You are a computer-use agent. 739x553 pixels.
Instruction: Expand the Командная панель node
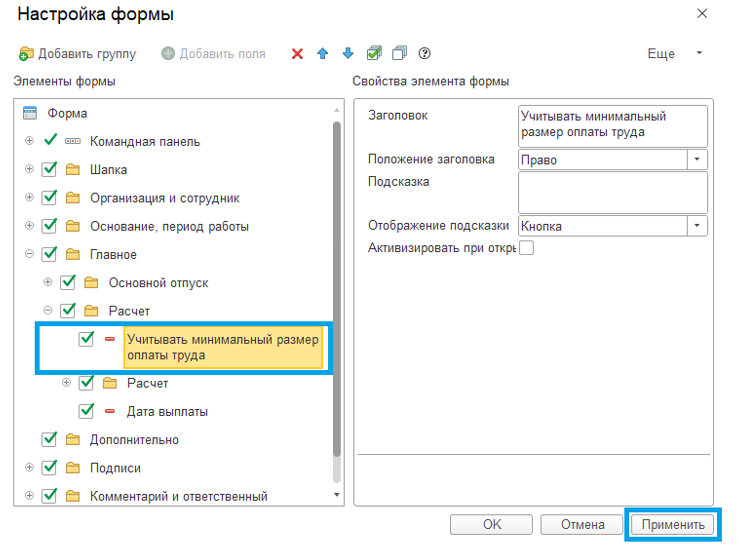(29, 140)
